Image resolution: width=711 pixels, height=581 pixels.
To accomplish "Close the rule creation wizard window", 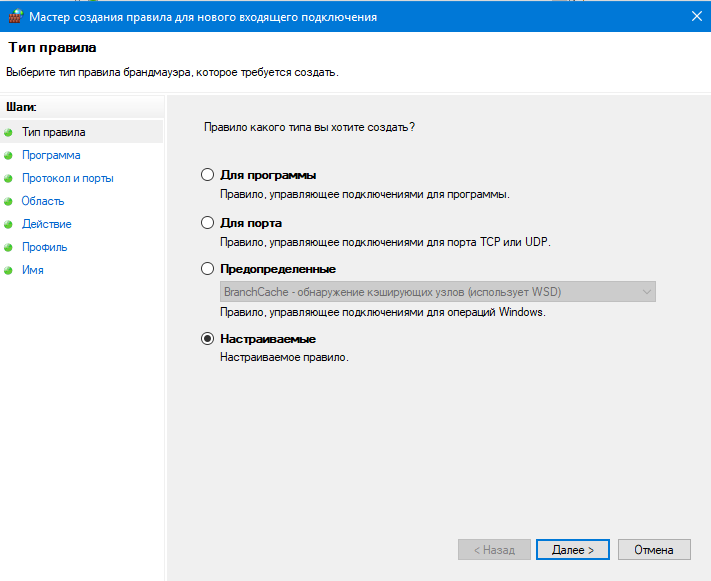I will 694,15.
